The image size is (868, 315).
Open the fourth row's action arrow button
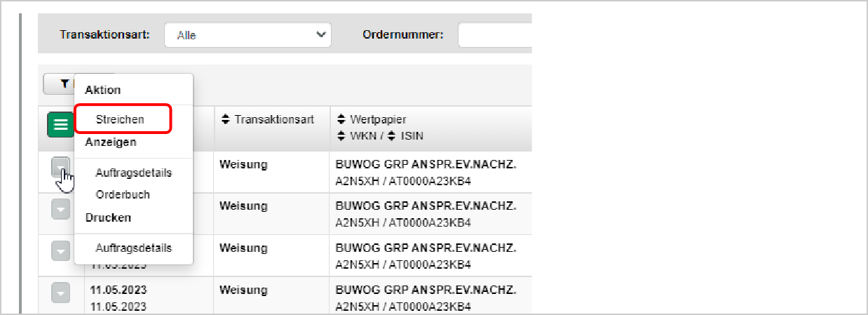pyautogui.click(x=61, y=293)
